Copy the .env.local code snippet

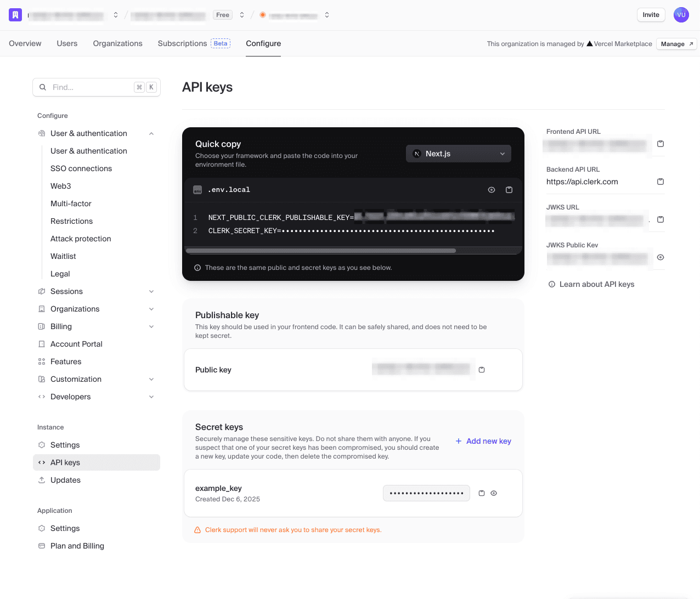[509, 190]
